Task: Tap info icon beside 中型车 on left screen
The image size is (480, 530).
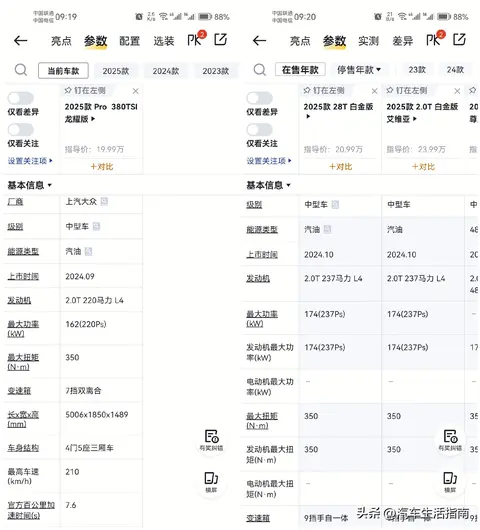Action: click(96, 226)
